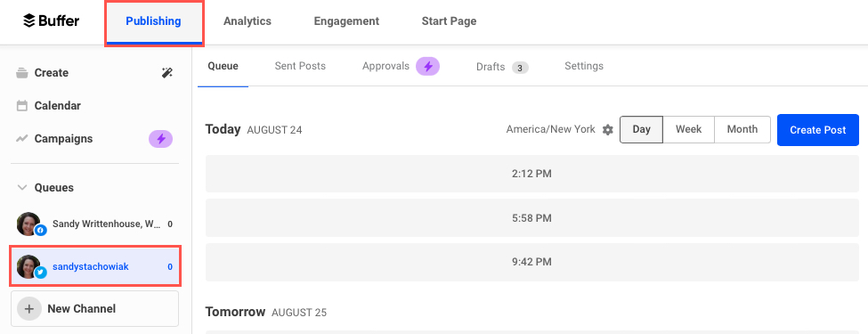Click the Campaigns chart line icon
Screen dimensions: 868x334
click(22, 139)
